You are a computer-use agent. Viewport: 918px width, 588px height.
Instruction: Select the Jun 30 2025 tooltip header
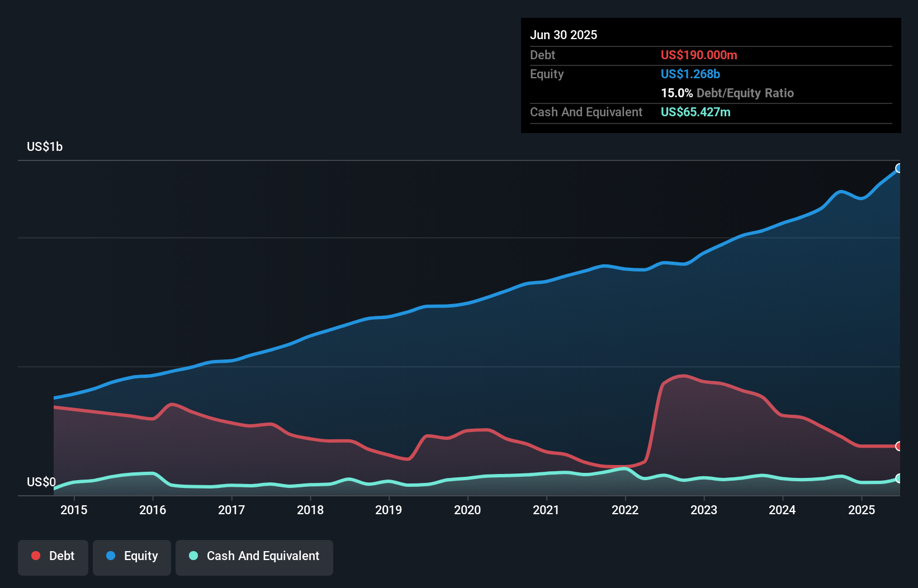tap(564, 35)
